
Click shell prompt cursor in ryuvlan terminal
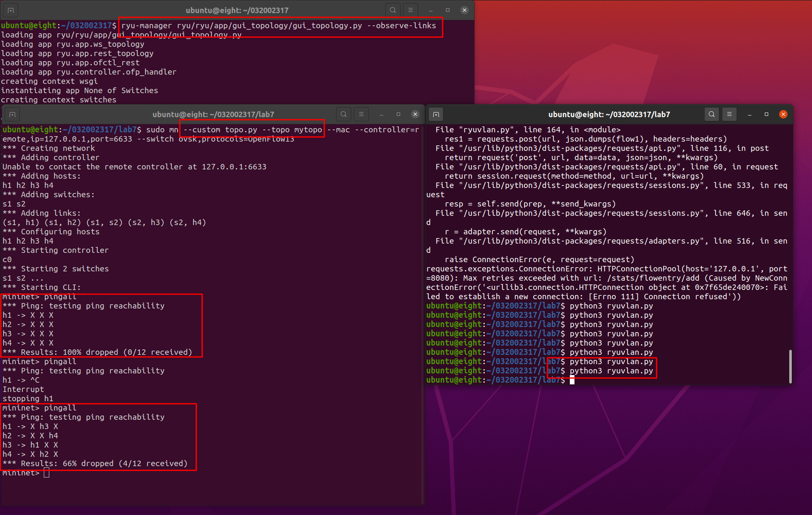572,380
